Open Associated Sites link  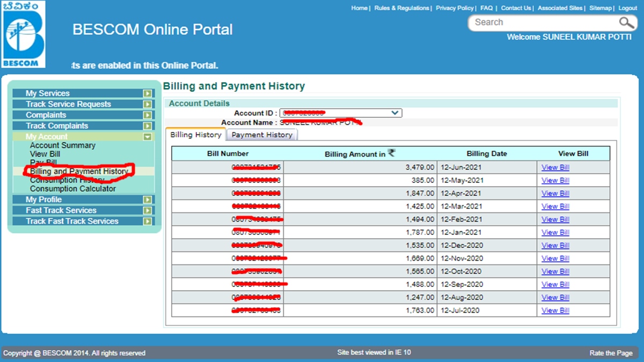pyautogui.click(x=560, y=8)
